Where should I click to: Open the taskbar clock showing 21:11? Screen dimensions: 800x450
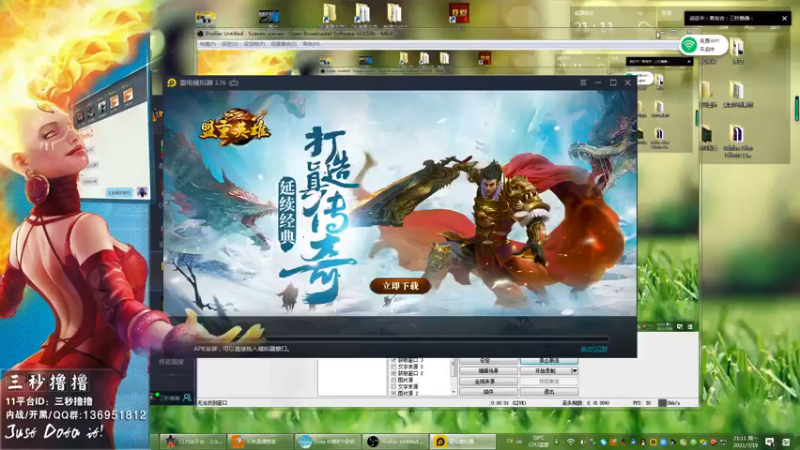point(745,442)
